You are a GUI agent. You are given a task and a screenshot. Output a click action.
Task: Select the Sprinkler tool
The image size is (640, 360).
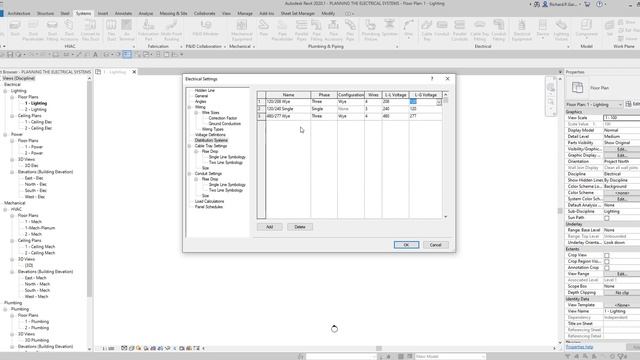point(389,29)
